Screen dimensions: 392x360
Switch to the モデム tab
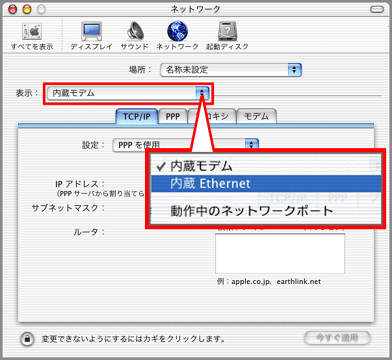tap(256, 116)
